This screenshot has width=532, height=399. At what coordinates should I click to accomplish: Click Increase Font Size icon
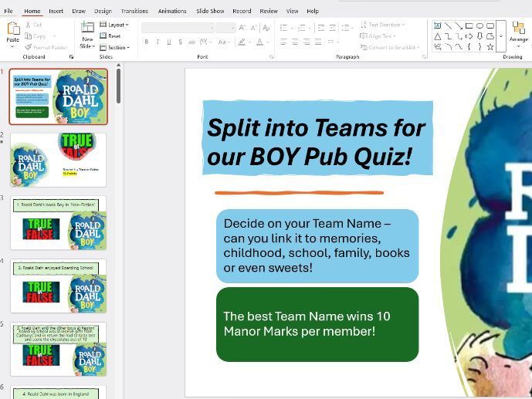242,28
